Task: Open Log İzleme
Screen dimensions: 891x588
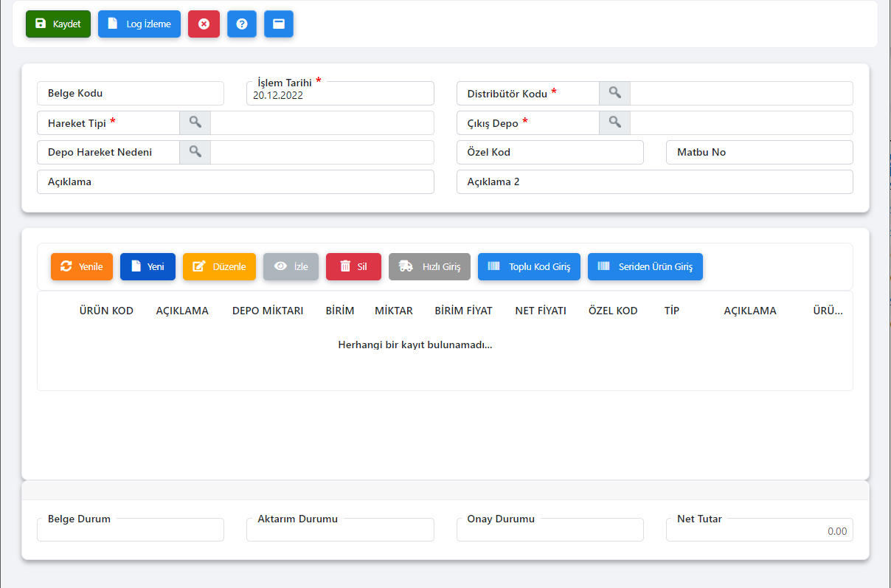Action: click(139, 24)
